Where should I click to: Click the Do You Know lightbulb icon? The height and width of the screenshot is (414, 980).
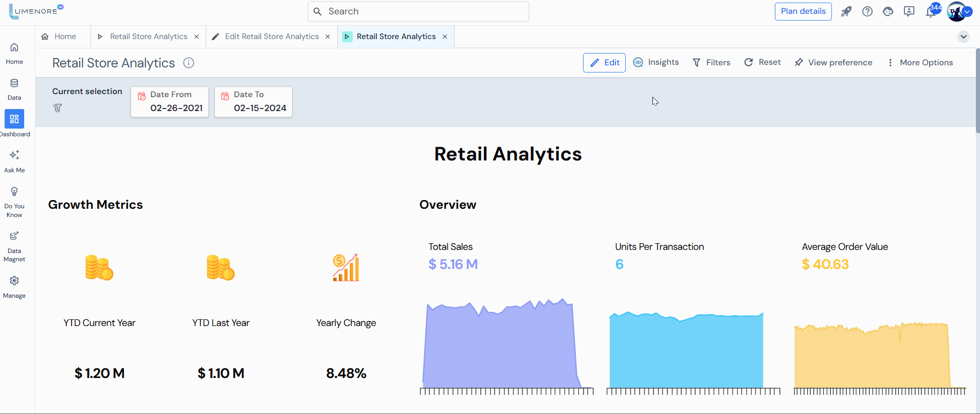[x=14, y=192]
